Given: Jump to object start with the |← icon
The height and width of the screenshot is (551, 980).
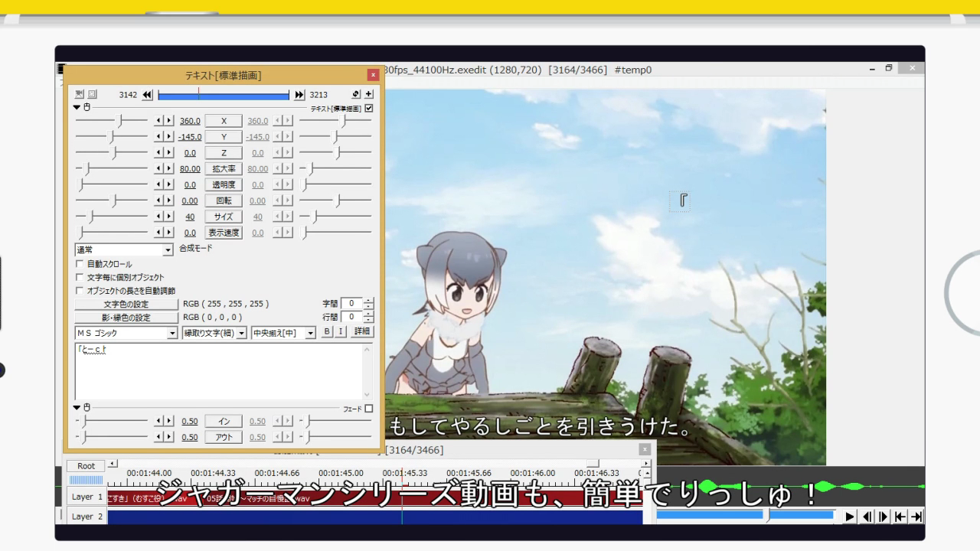Looking at the screenshot, I should click(900, 516).
